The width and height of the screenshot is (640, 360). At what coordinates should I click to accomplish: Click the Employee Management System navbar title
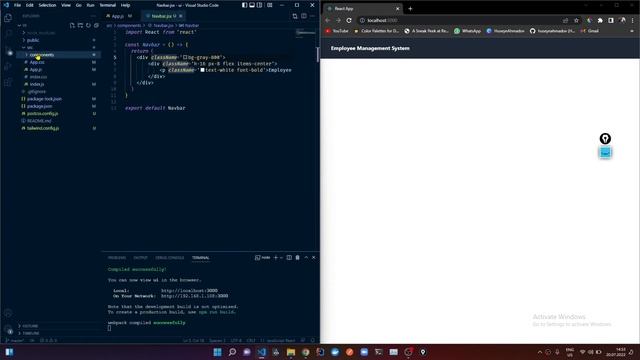point(370,48)
